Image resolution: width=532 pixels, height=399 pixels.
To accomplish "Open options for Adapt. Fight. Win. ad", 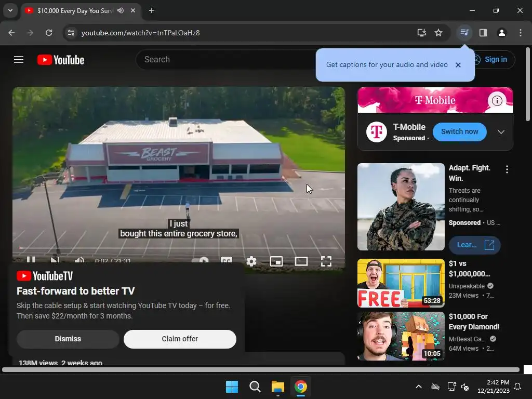I will coord(507,169).
